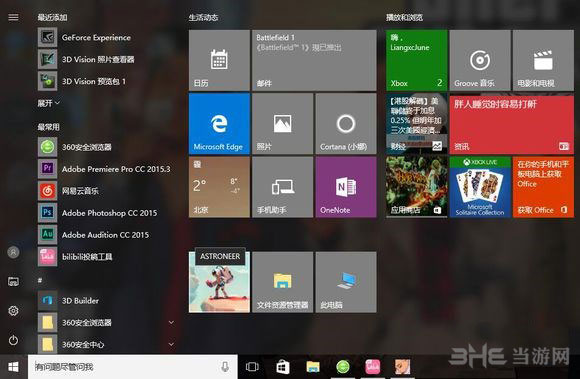
Task: Focus the Cortana search box
Action: [x=132, y=367]
